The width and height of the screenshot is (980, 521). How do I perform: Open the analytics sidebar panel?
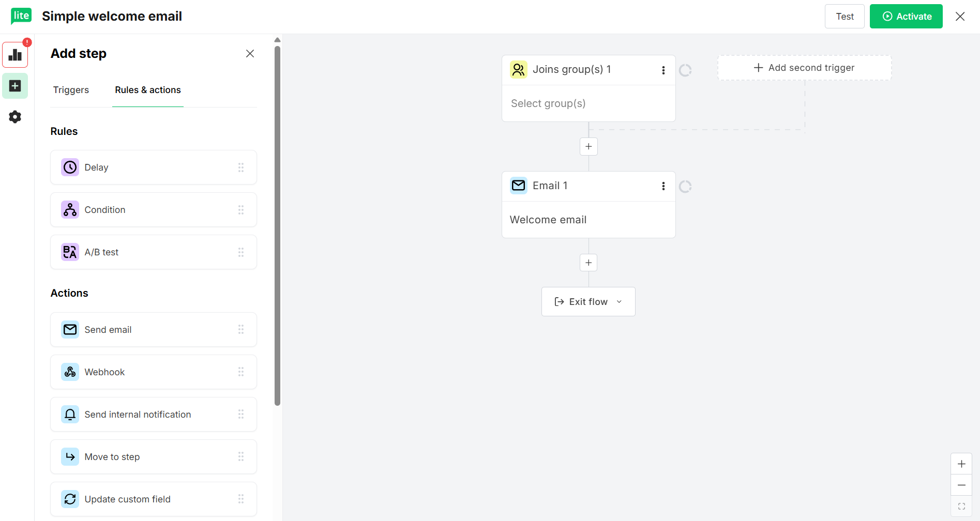[15, 55]
